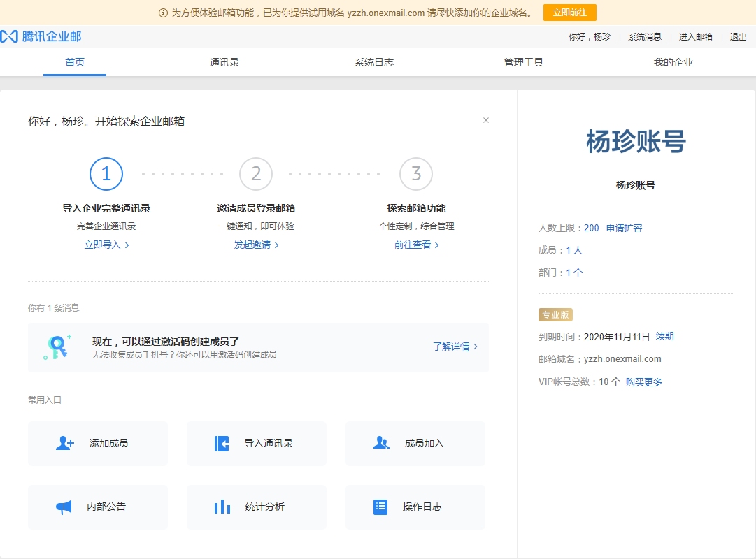Screen dimensions: 756x559
Task: Open 统计分析 (Statistics Analysis) chart icon
Action: click(221, 507)
